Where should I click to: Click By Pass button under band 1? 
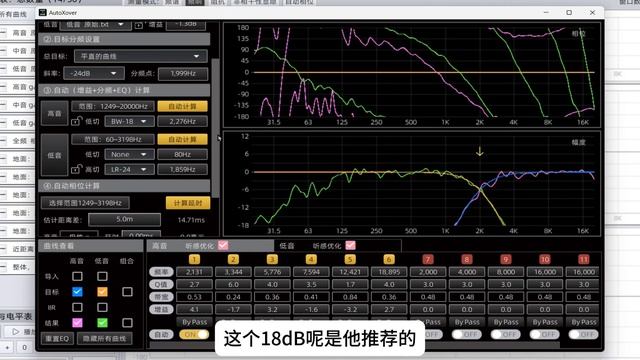194,322
